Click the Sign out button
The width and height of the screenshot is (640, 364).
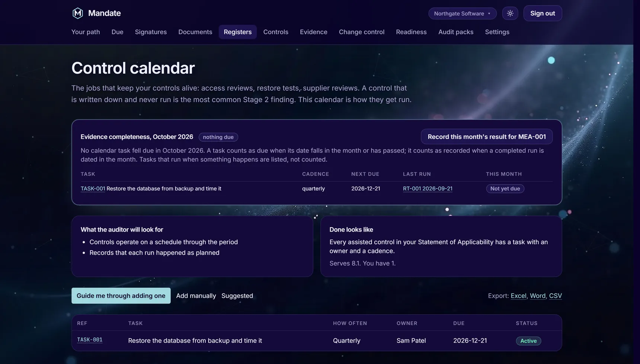[543, 13]
